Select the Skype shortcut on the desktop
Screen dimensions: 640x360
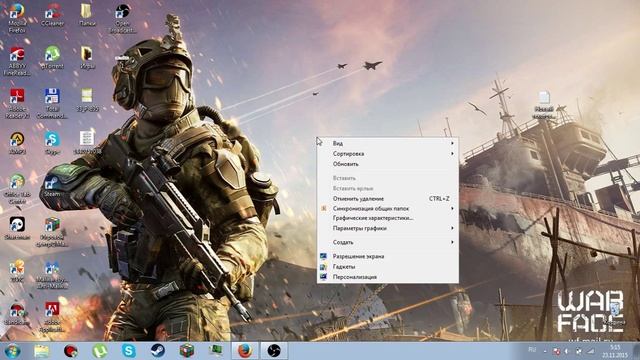[x=52, y=143]
